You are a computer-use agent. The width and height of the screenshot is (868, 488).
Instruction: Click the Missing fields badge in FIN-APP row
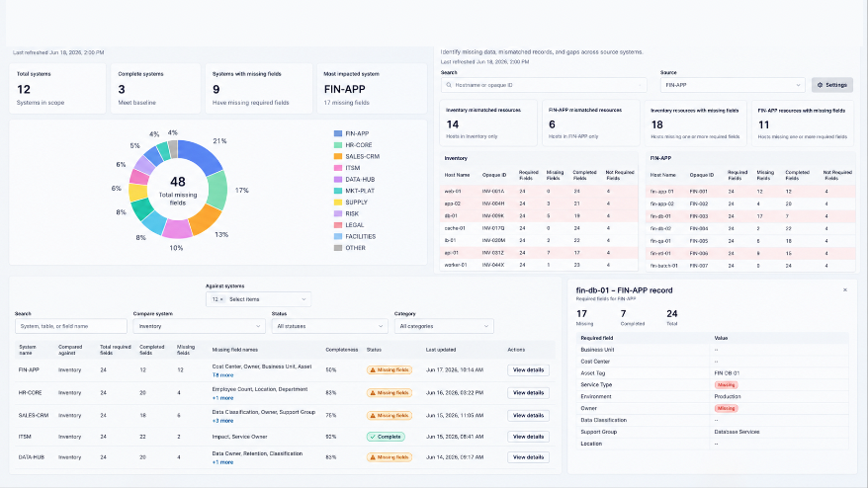(390, 370)
